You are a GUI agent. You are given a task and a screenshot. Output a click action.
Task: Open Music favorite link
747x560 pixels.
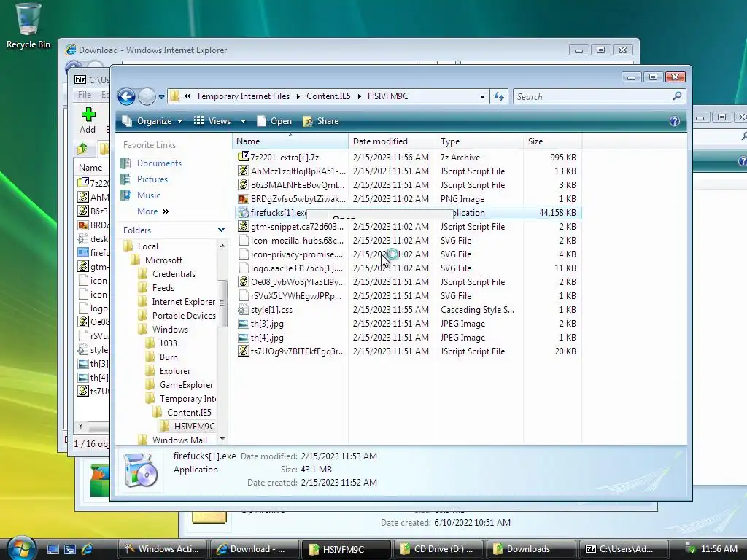click(149, 195)
